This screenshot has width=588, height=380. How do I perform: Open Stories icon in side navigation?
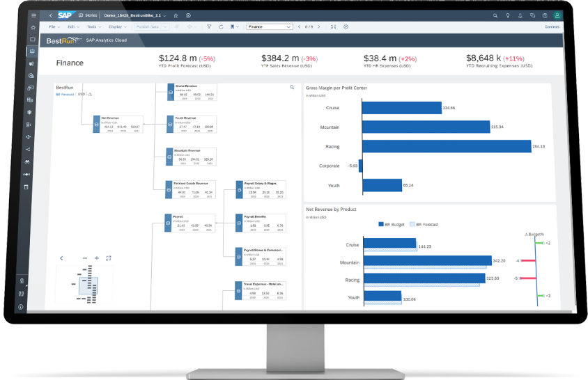32,52
